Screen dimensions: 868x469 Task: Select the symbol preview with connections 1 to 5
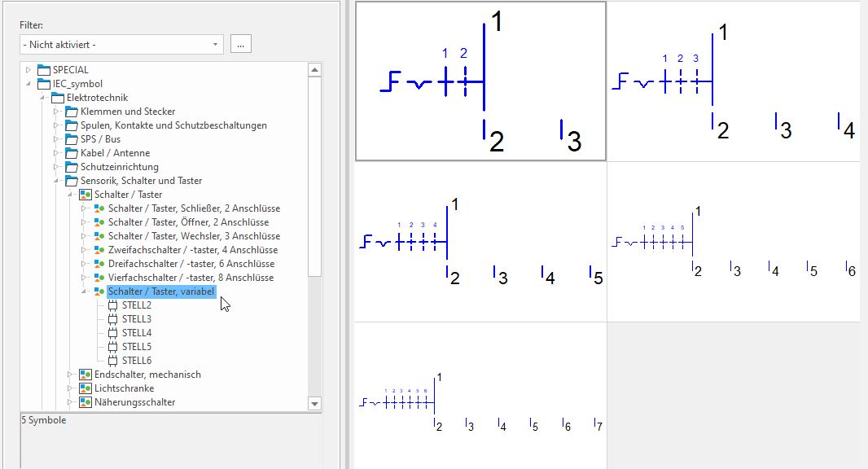pyautogui.click(x=480, y=242)
